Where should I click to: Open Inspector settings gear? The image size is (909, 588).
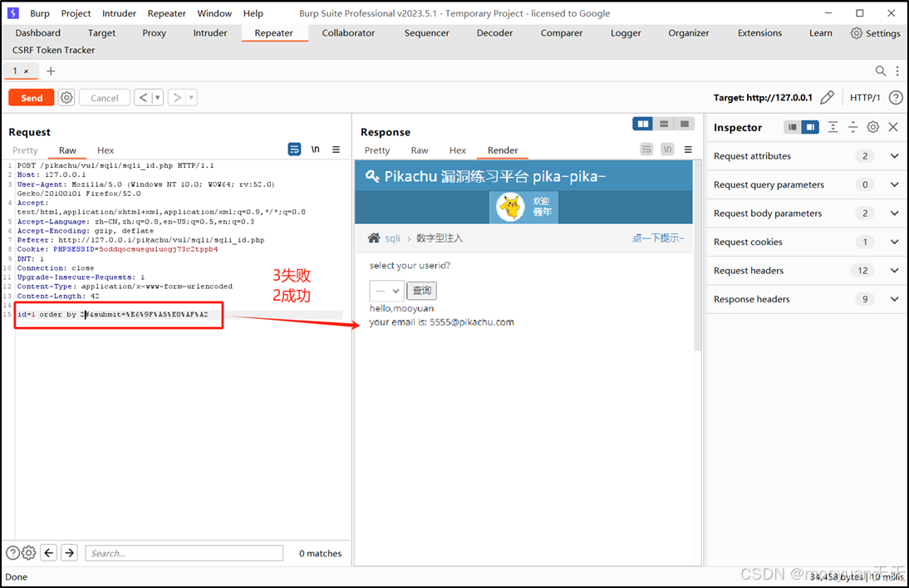coord(873,127)
